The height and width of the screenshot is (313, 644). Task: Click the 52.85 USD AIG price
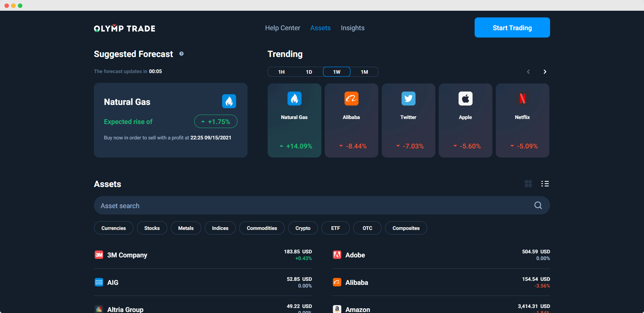coord(299,279)
